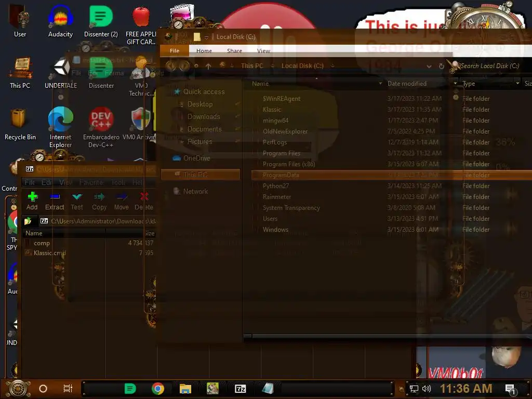Open Dissenter from the taskbar
The image size is (532, 399).
[x=130, y=389]
